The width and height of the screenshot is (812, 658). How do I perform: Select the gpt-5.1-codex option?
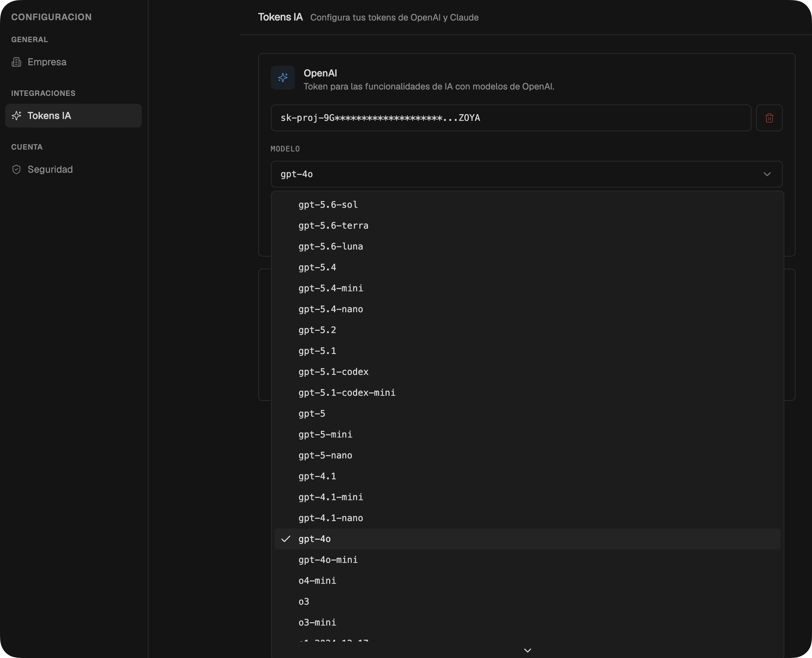point(527,372)
